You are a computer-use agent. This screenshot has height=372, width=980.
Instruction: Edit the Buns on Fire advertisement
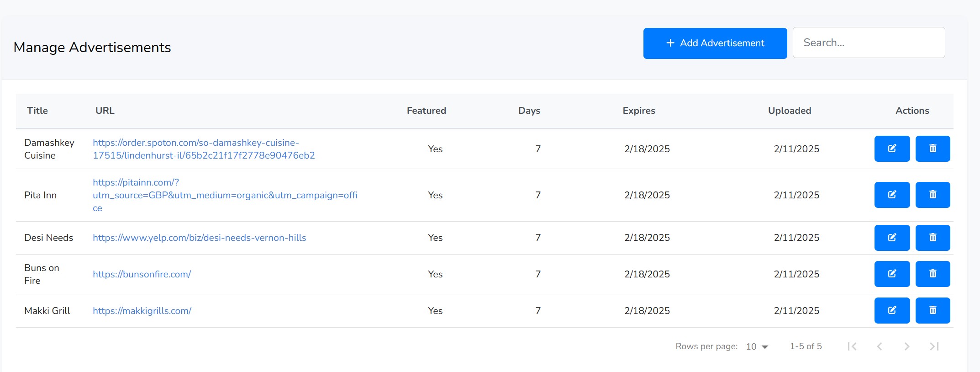891,274
